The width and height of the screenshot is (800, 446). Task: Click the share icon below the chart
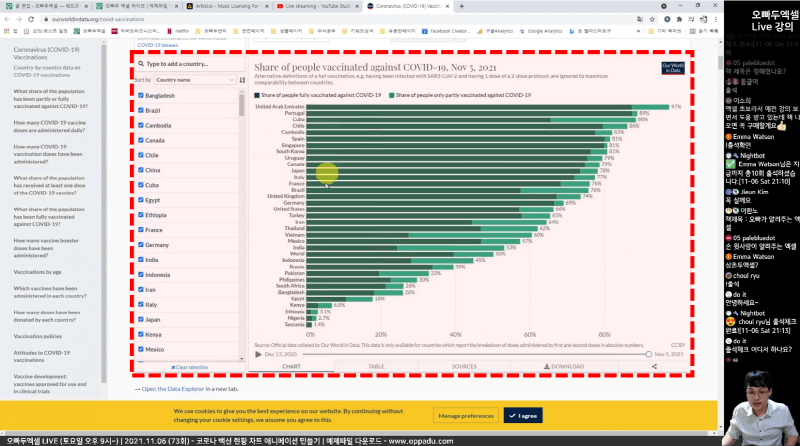(652, 367)
